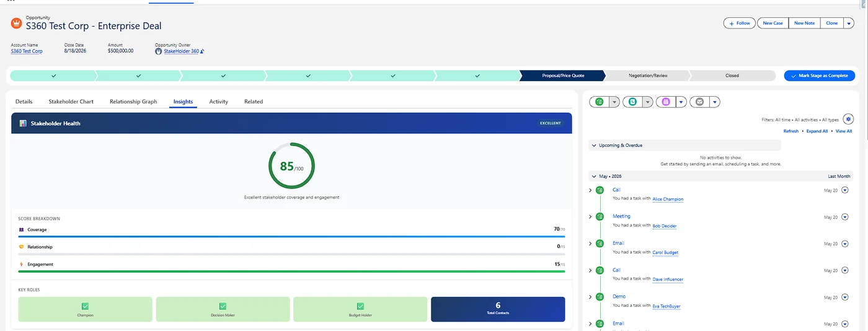
Task: Click the first completed stage checkmark
Action: click(x=53, y=76)
